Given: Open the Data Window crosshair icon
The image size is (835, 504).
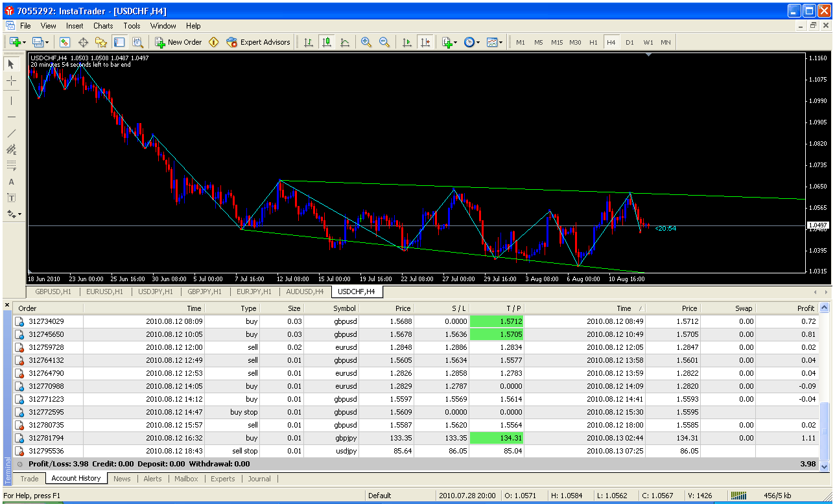Looking at the screenshot, I should [x=83, y=42].
